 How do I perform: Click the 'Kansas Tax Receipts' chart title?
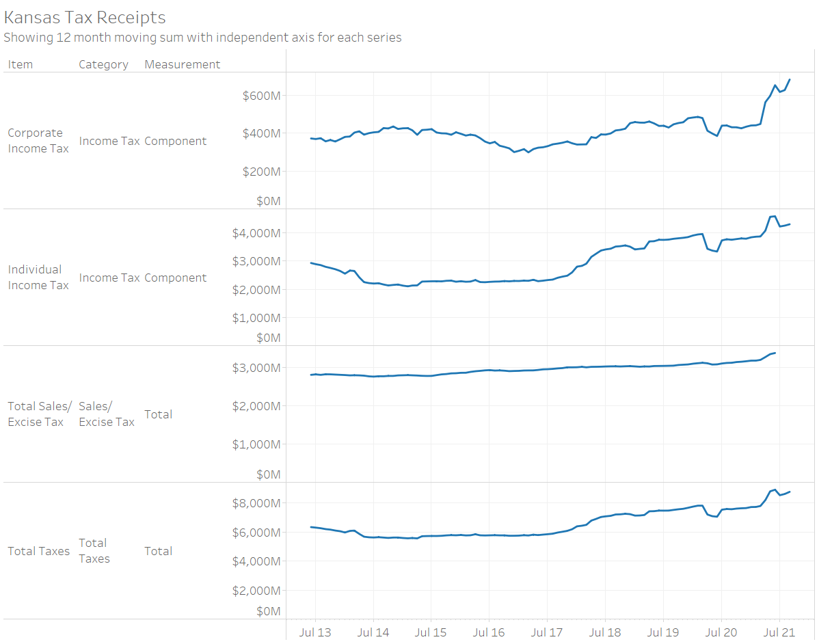click(x=83, y=17)
